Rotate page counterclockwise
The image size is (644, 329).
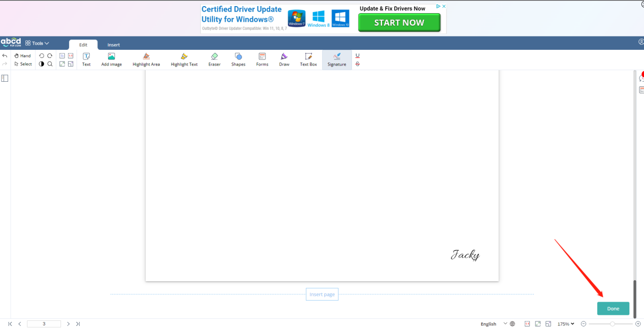pos(42,56)
